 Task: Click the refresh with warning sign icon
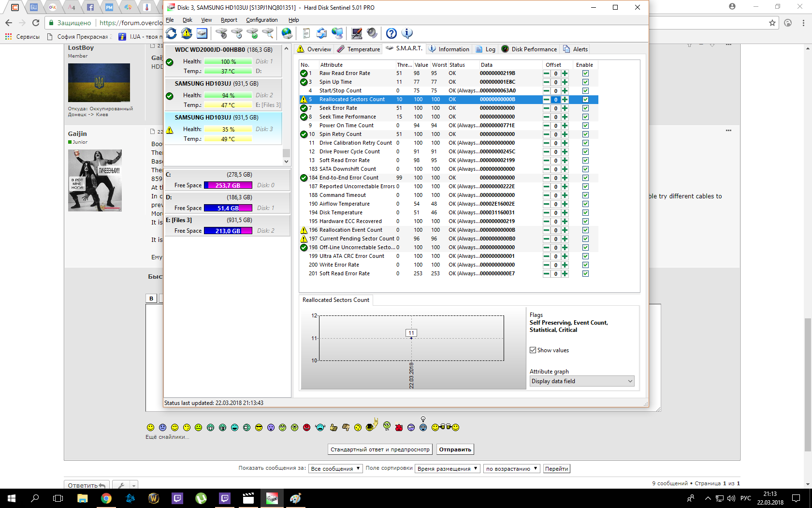187,33
